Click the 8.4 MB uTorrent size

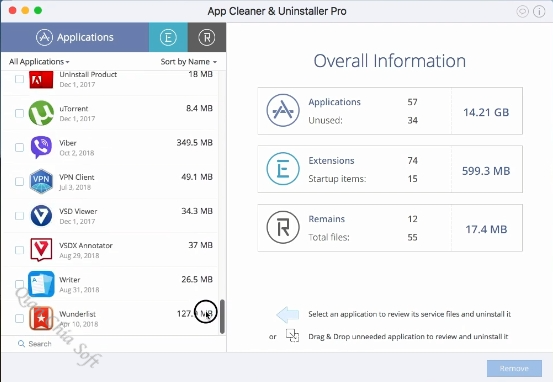[x=199, y=108]
